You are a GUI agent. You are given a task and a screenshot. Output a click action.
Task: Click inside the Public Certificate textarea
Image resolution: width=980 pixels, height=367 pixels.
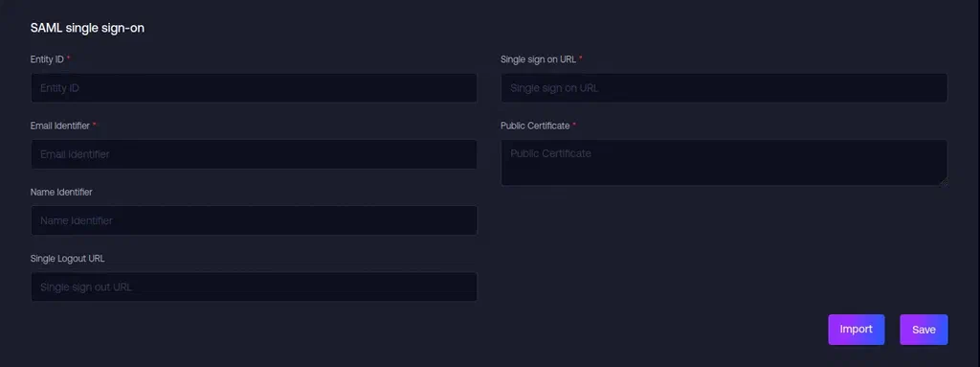coord(724,162)
